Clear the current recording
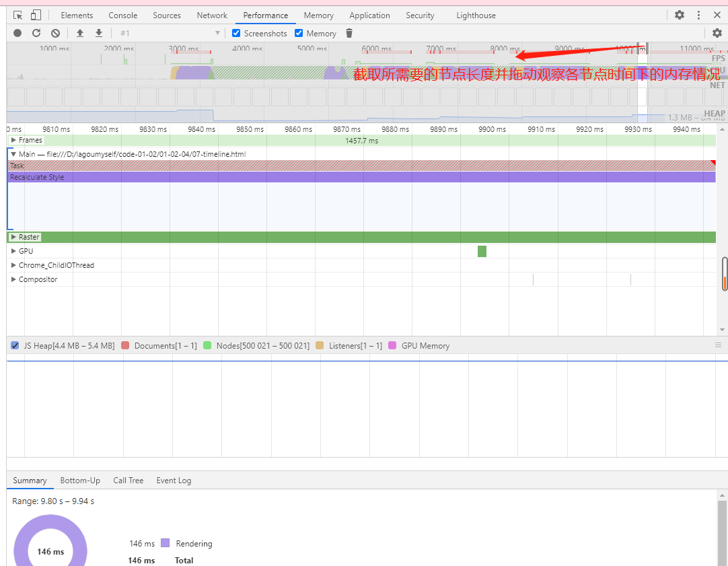The height and width of the screenshot is (566, 728). click(x=55, y=32)
